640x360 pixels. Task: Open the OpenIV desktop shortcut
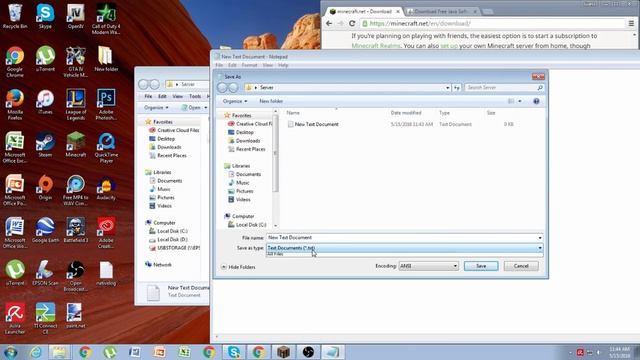point(76,16)
